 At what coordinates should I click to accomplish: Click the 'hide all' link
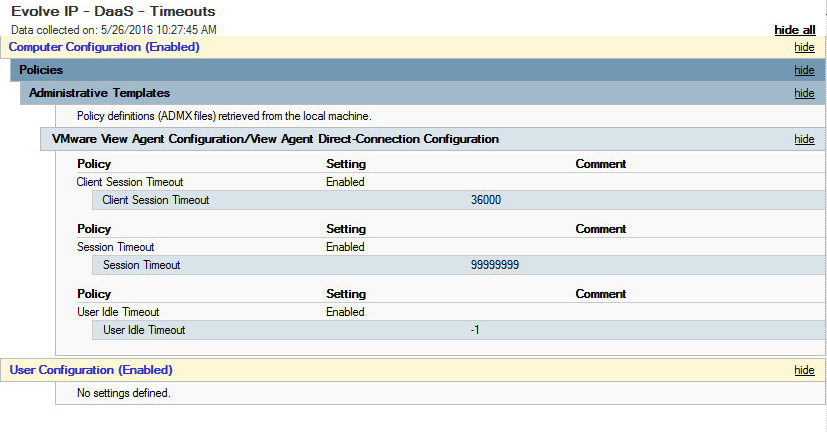tap(794, 31)
